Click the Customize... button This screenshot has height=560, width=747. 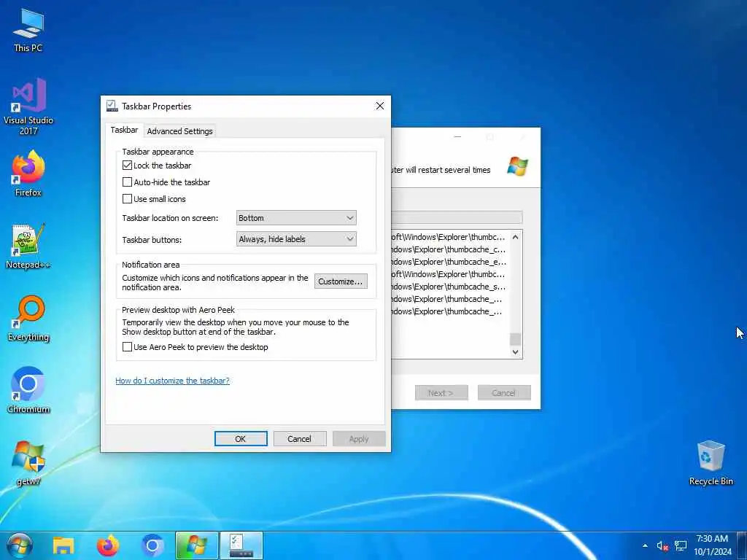341,281
